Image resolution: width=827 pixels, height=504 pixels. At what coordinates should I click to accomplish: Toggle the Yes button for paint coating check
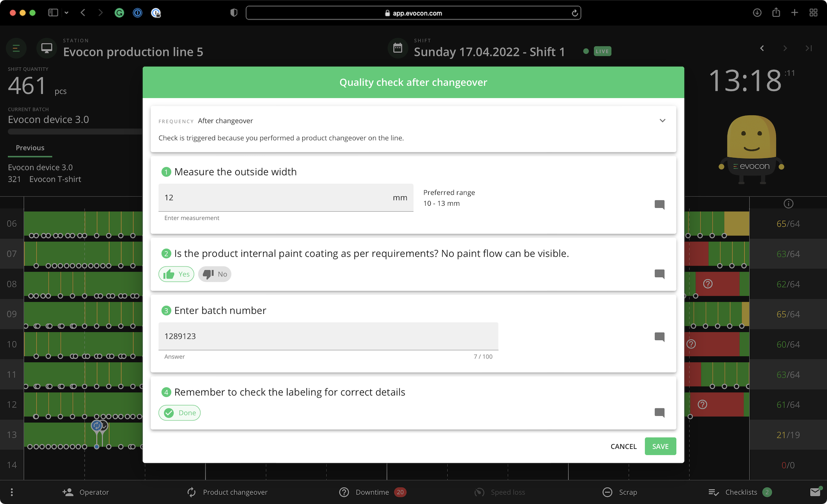tap(177, 274)
